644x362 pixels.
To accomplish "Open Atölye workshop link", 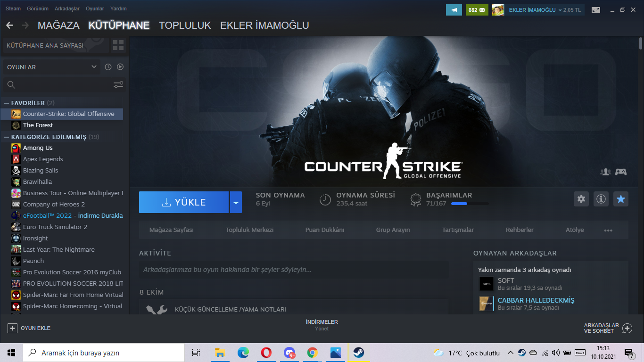I will pos(575,230).
